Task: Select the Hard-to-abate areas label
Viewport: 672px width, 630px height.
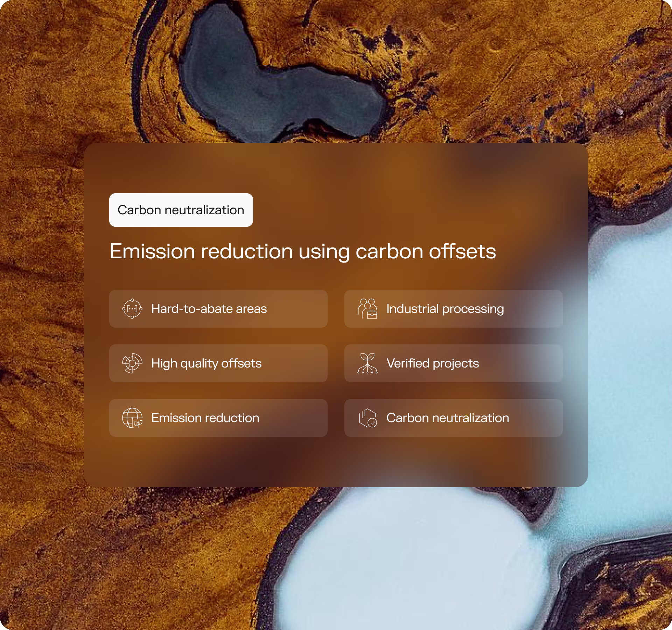Action: (209, 309)
